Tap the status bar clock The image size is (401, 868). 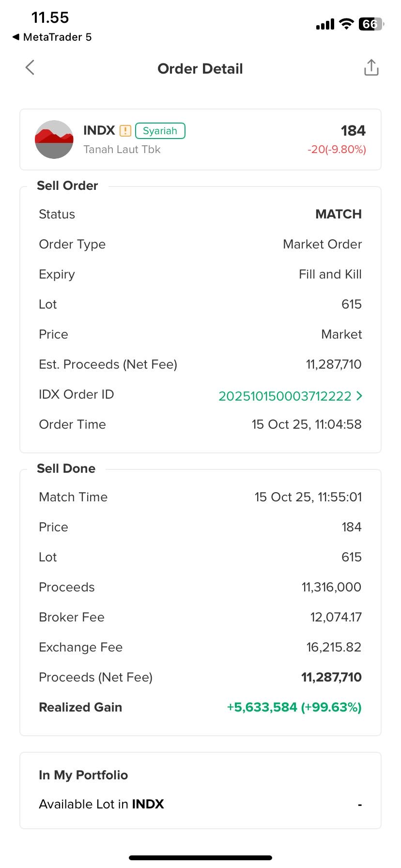coord(50,18)
